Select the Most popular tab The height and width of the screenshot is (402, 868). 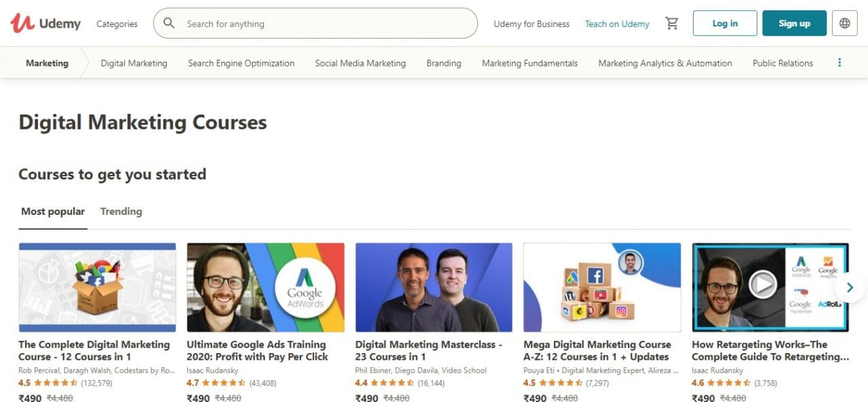53,211
